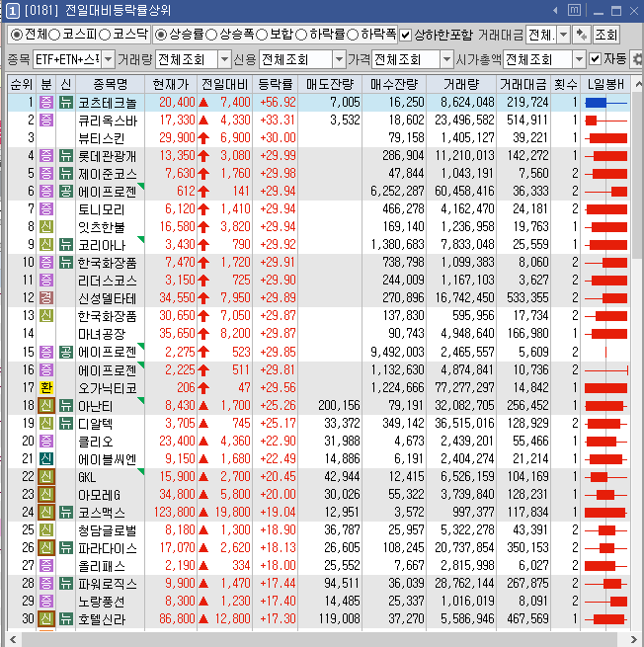Viewport: 644px width, 647px height.
Task: Sort by the 등락률 column header
Action: 276,84
